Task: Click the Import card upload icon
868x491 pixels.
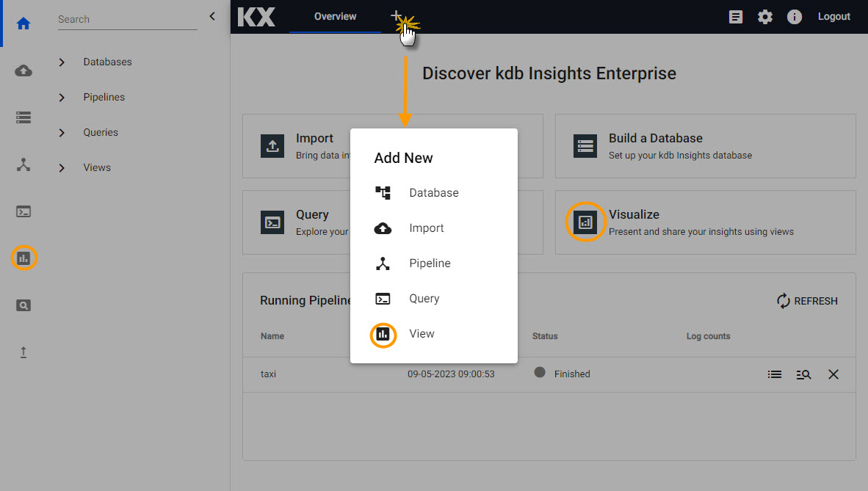Action: [x=272, y=146]
